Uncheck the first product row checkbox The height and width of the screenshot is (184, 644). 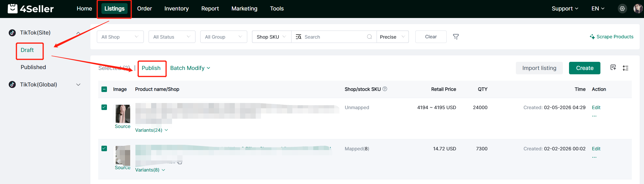click(x=104, y=107)
